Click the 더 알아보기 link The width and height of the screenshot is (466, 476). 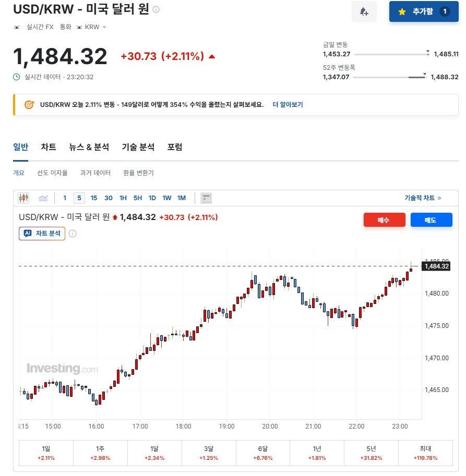pos(288,104)
